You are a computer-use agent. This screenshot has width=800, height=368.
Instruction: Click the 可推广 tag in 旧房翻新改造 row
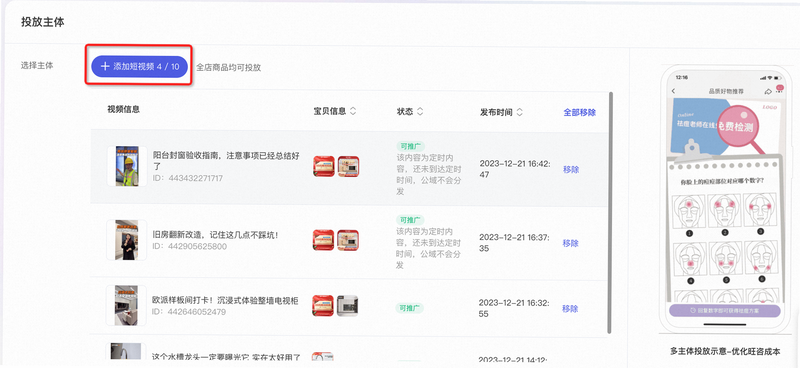(411, 220)
